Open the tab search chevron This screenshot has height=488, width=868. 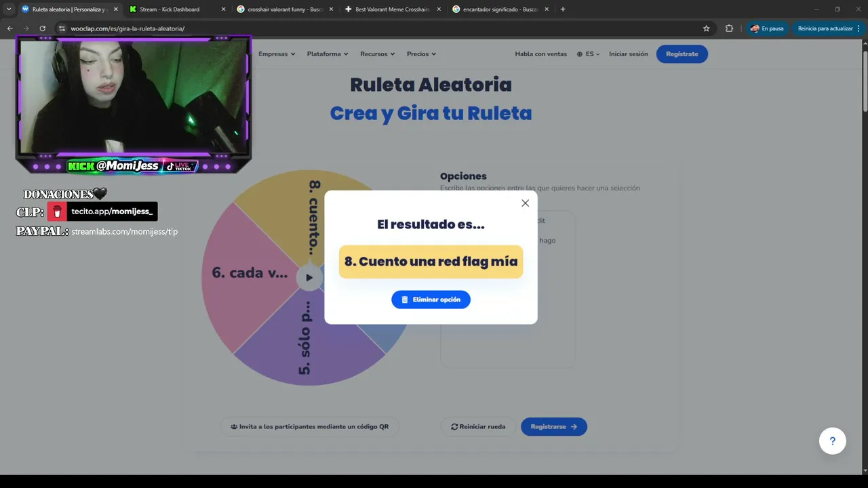tap(9, 9)
